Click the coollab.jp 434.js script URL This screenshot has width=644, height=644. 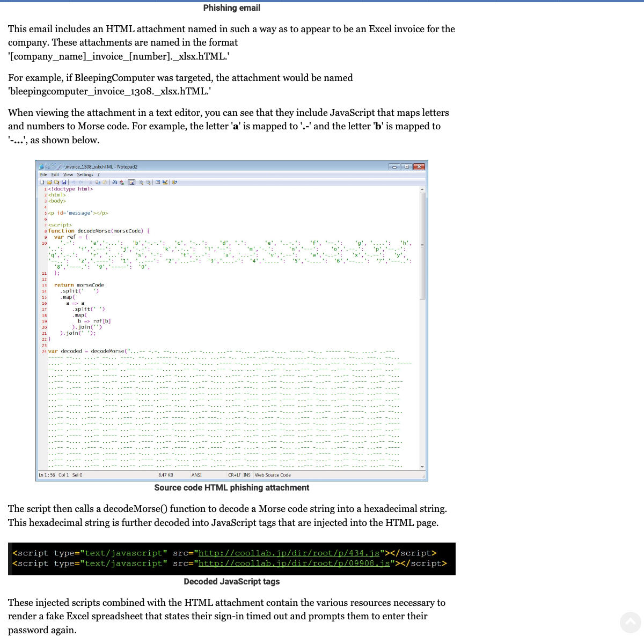coord(289,553)
